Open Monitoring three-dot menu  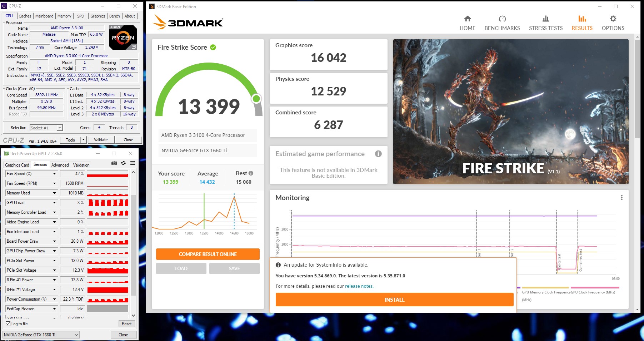click(621, 198)
